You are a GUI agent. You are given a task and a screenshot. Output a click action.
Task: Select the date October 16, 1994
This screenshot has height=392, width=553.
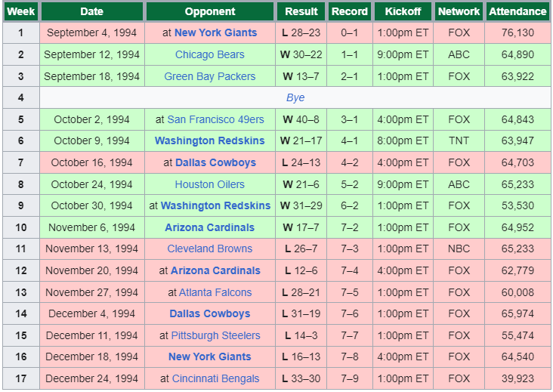pyautogui.click(x=91, y=162)
